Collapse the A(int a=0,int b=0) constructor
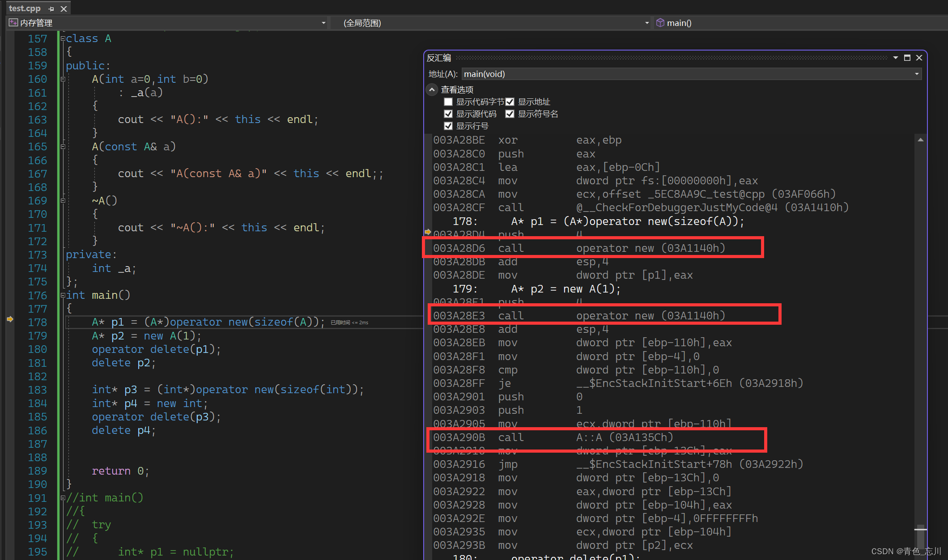 (63, 79)
